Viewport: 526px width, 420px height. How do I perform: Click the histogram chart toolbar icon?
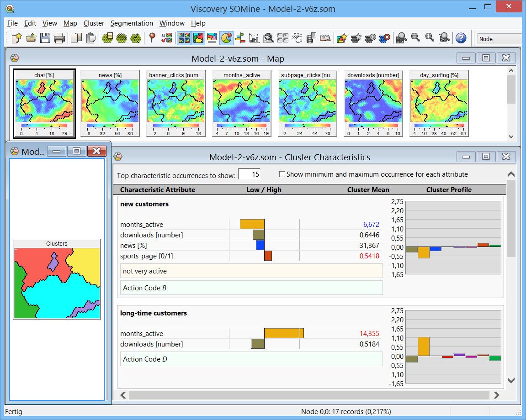click(x=255, y=38)
